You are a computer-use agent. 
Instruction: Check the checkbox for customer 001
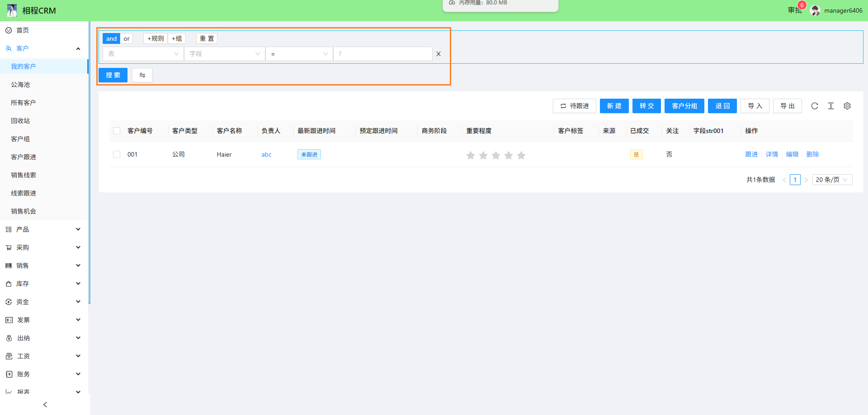[x=117, y=154]
